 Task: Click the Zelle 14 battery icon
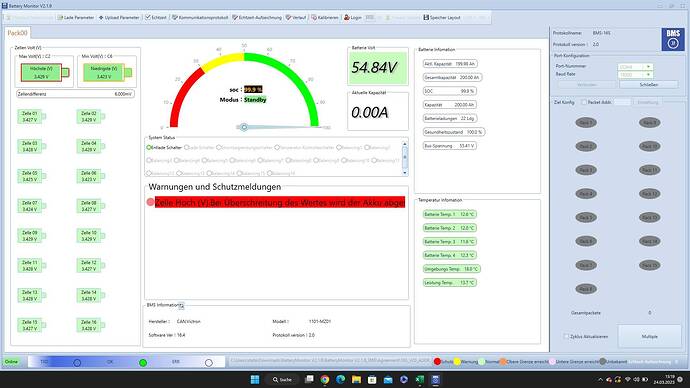click(x=91, y=296)
